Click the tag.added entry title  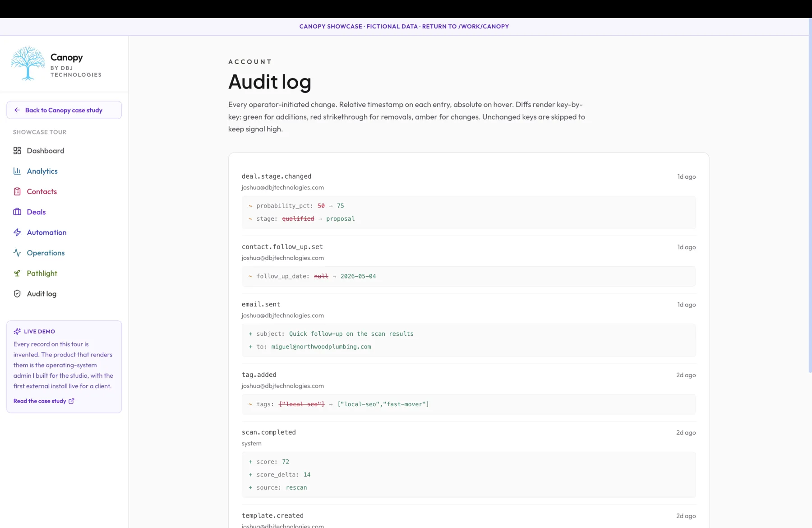(x=259, y=375)
